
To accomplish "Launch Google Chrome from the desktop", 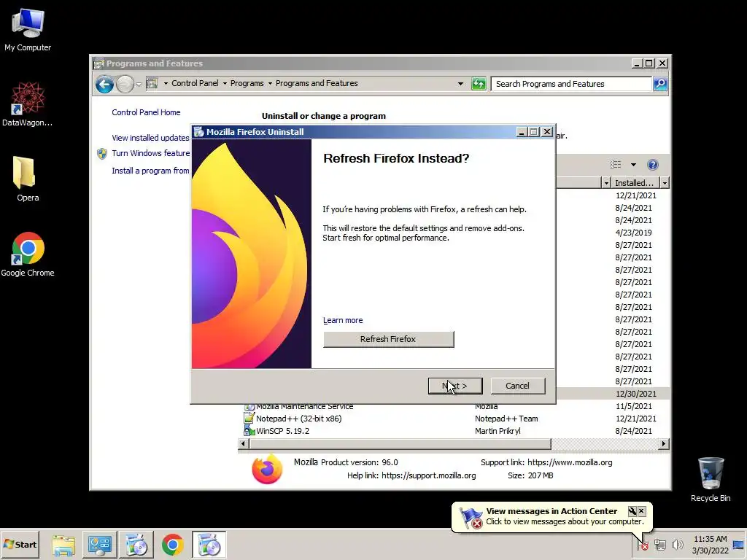I will 28,254.
